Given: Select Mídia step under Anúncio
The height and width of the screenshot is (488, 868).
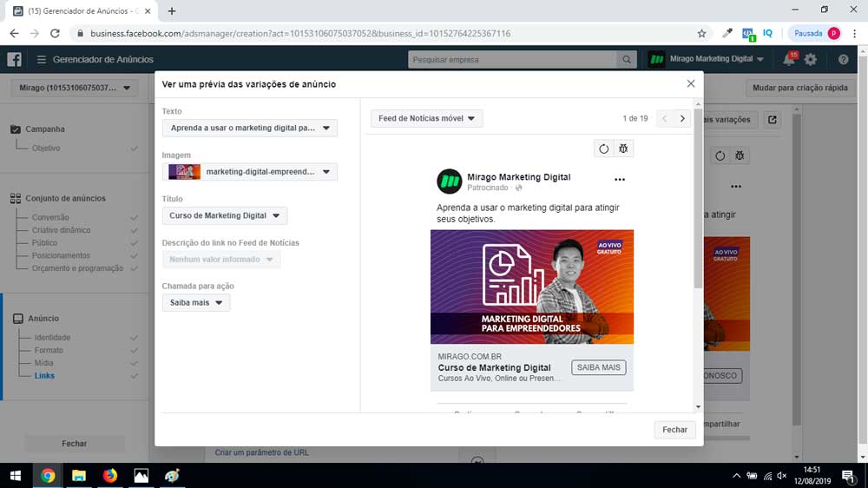Looking at the screenshot, I should (x=43, y=363).
